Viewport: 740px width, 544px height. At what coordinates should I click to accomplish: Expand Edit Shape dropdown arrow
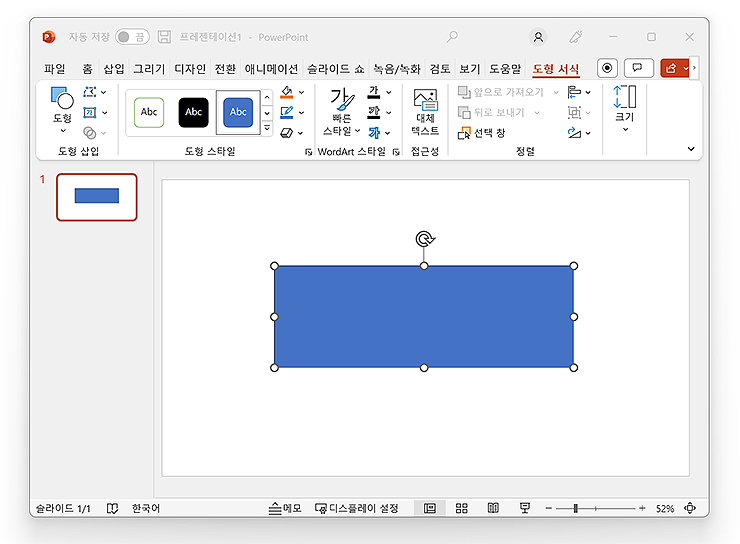pos(103,92)
